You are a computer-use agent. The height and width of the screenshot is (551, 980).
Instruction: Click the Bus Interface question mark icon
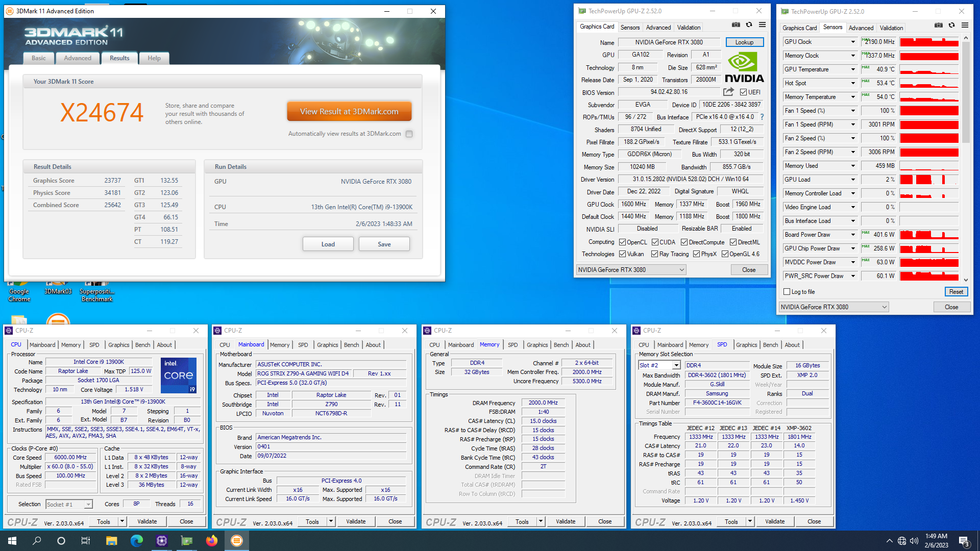tap(762, 117)
